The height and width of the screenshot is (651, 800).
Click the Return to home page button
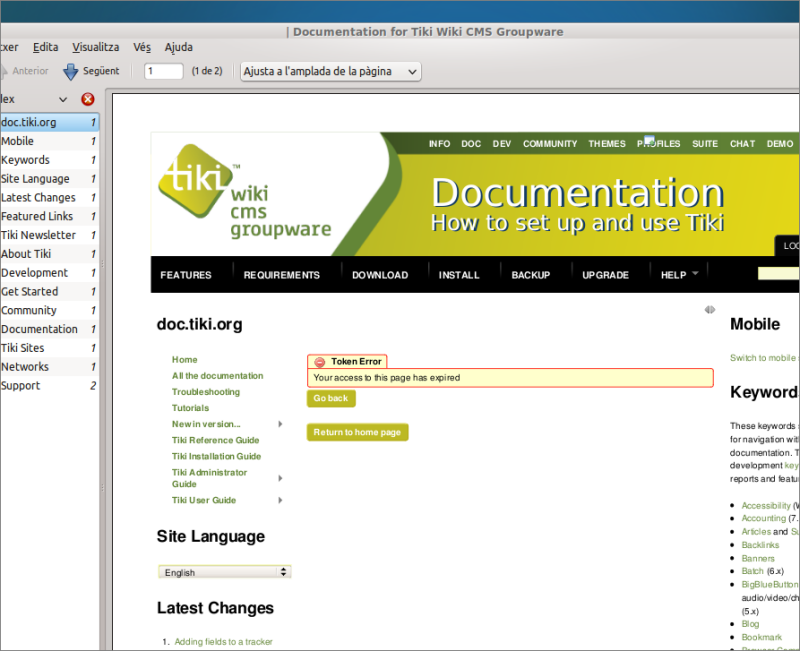358,432
